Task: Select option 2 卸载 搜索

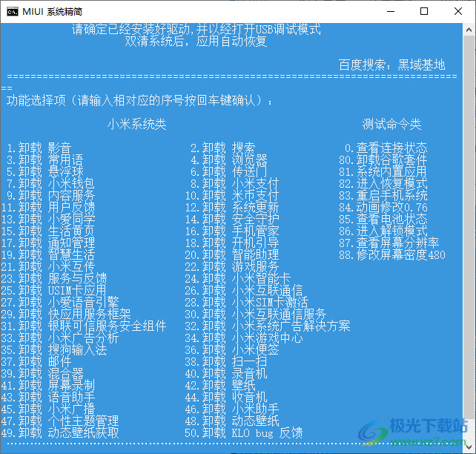Action: click(x=223, y=148)
